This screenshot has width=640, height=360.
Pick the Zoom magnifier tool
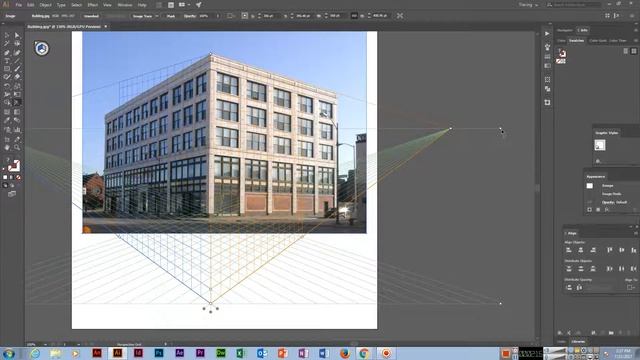click(x=17, y=148)
